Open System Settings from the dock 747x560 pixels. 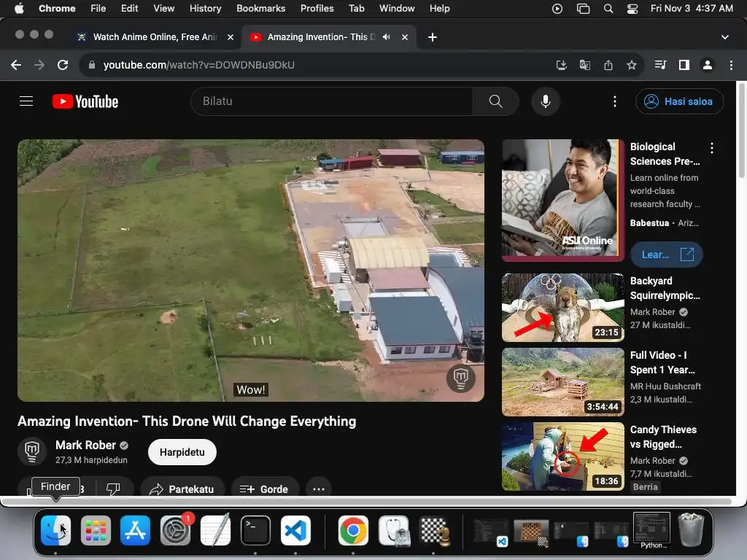[x=175, y=531]
